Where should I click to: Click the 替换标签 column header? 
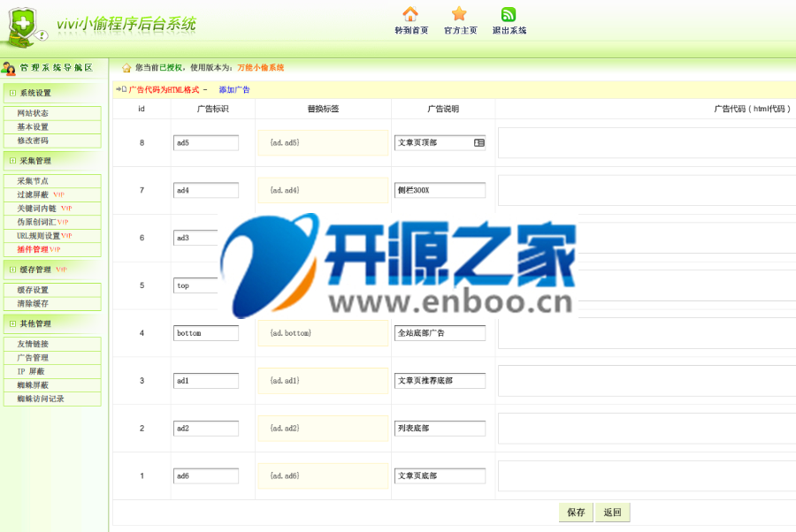323,109
